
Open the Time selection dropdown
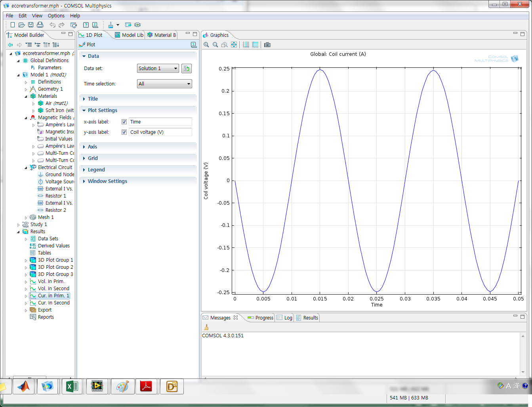[164, 84]
